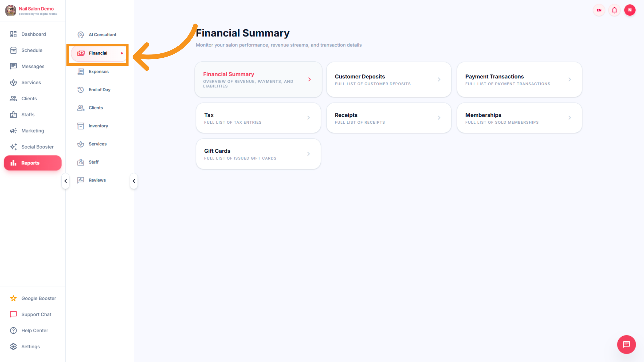644x362 pixels.
Task: Select the Schedule calendar icon
Action: pyautogui.click(x=13, y=50)
